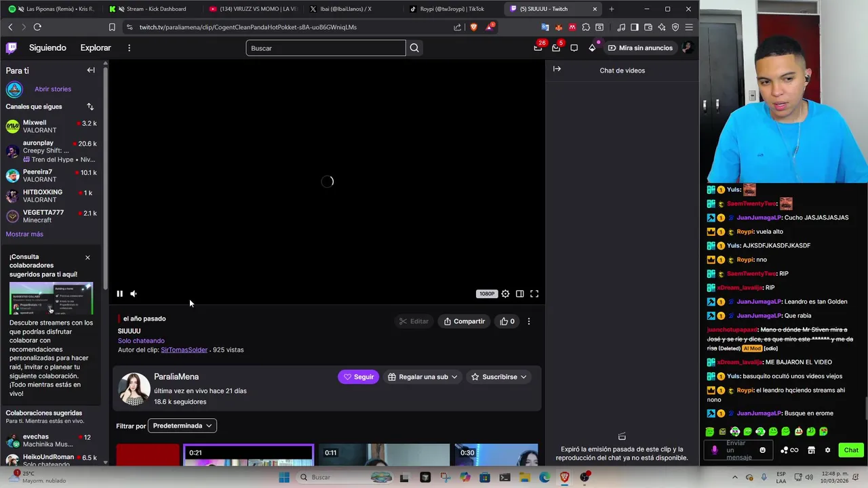Switch to the Las Piponas Remix tab
The width and height of the screenshot is (868, 488).
coord(51,9)
